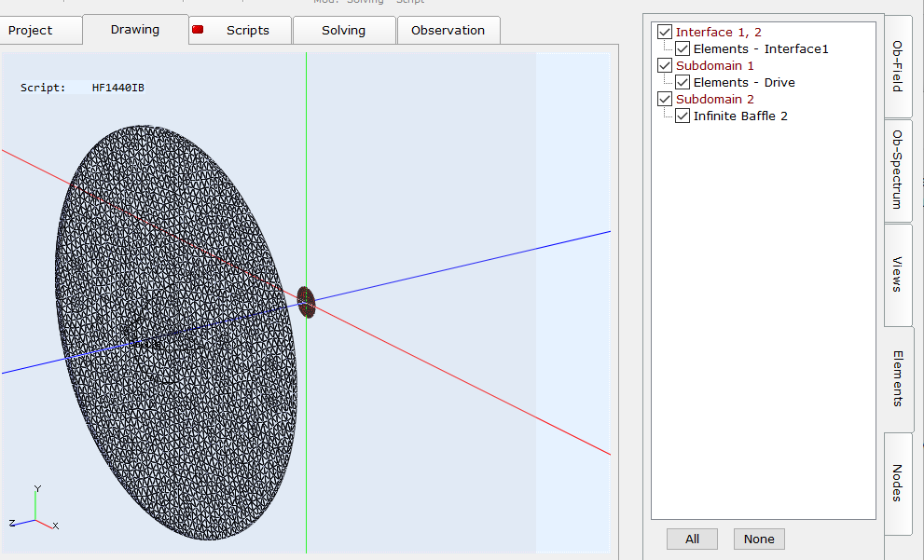Click the 'Script: HF1440IB' label
Screen dimensions: 924x560
pos(82,88)
